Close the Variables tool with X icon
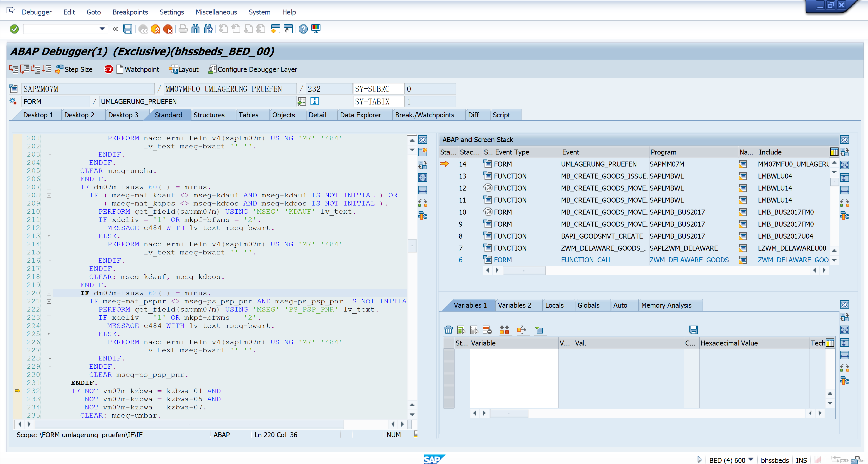The height and width of the screenshot is (464, 868). click(844, 305)
